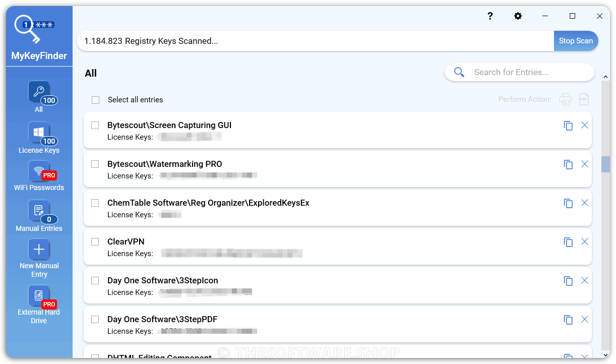This screenshot has width=616, height=364.
Task: Copy Day One 3StepIcon key
Action: (x=568, y=281)
